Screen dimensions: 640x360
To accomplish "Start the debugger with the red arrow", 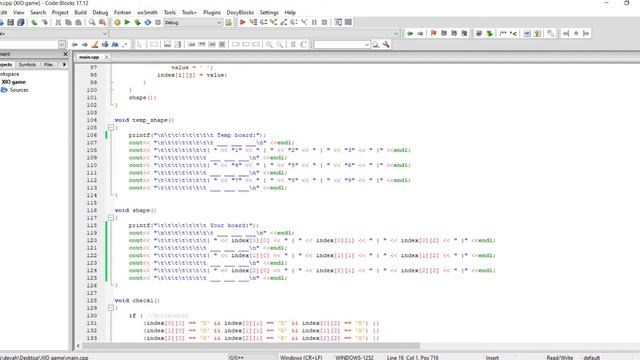I will click(x=243, y=22).
